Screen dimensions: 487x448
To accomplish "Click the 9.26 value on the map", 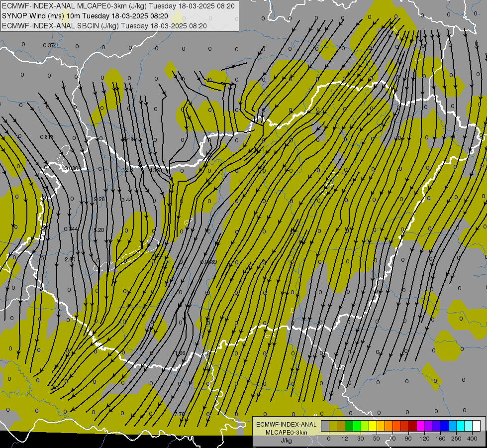I will point(99,199).
